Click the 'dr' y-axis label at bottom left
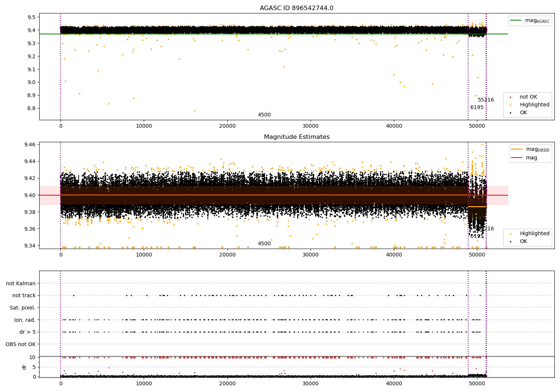 [24, 367]
